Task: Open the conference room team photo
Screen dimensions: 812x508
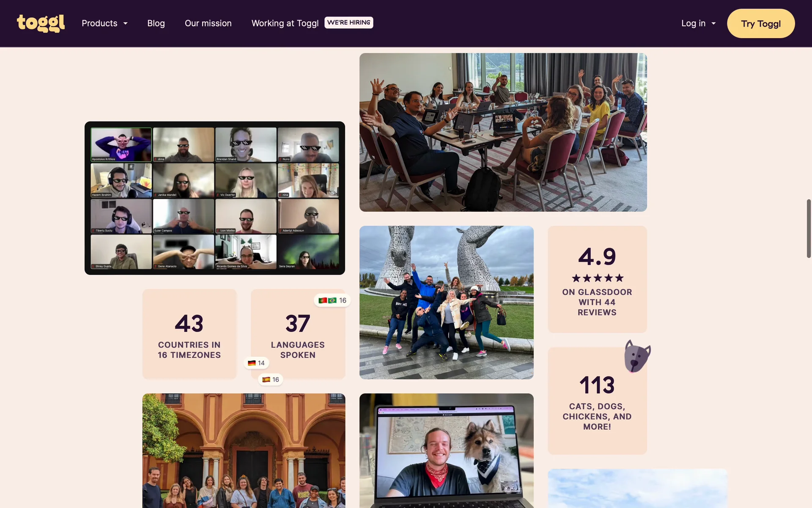Action: tap(503, 132)
